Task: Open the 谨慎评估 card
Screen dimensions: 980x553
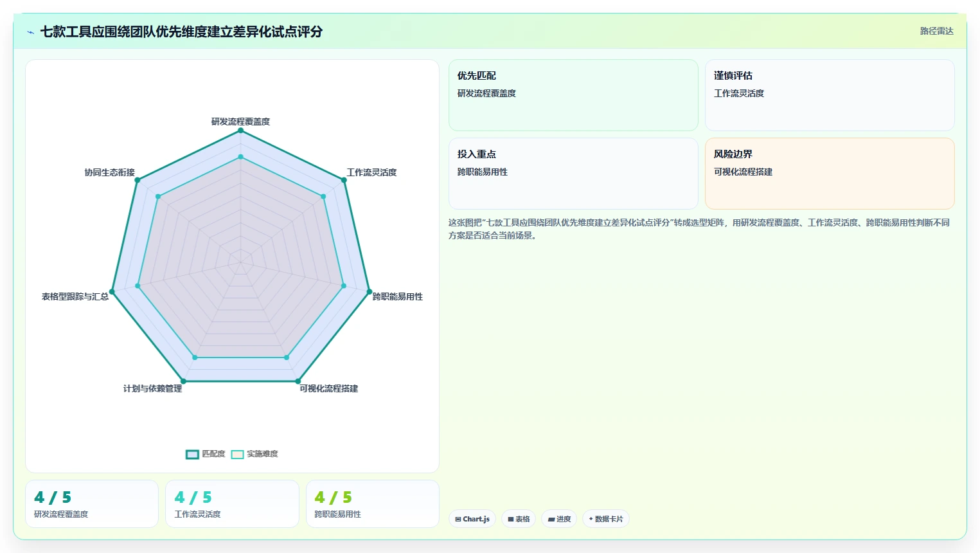Action: [830, 95]
